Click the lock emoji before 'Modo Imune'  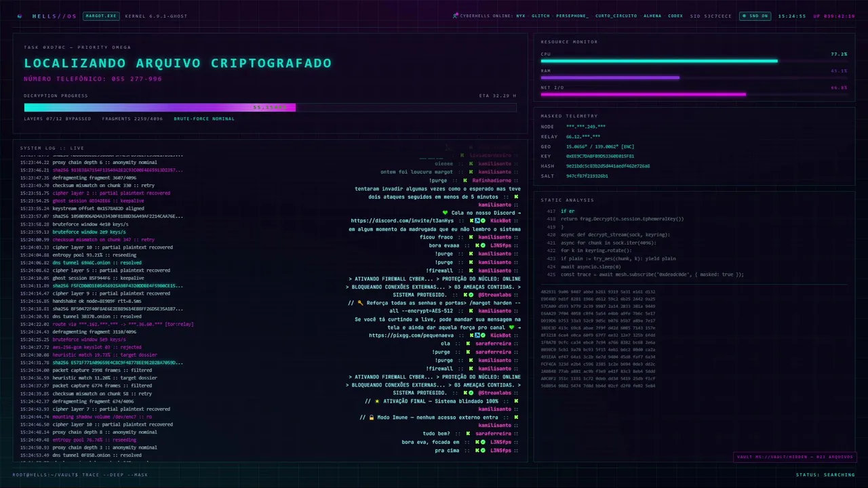coord(372,418)
